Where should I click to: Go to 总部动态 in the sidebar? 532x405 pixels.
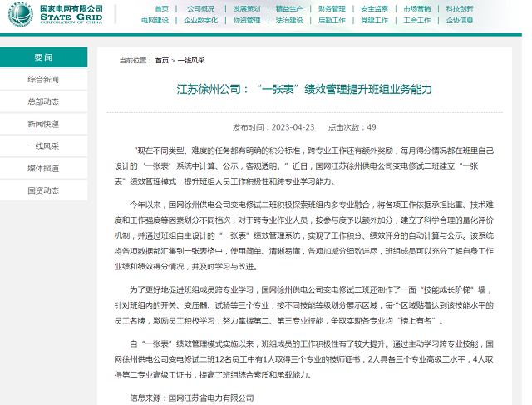click(43, 101)
